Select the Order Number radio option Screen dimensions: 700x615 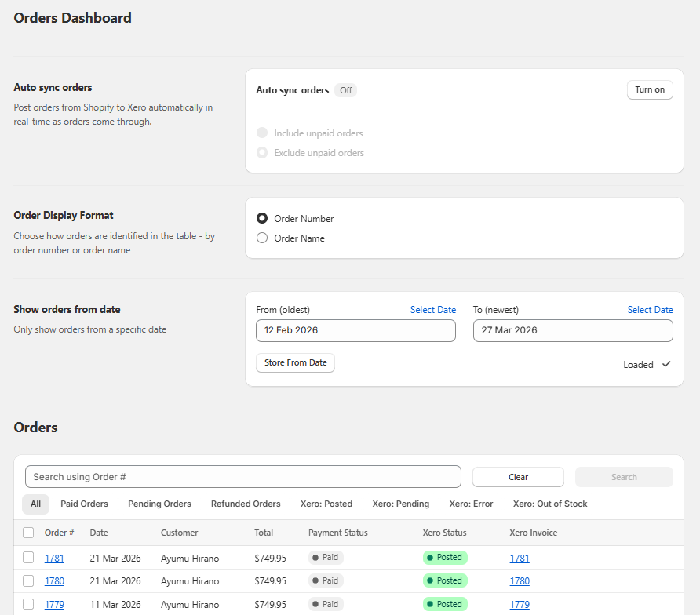pos(262,219)
